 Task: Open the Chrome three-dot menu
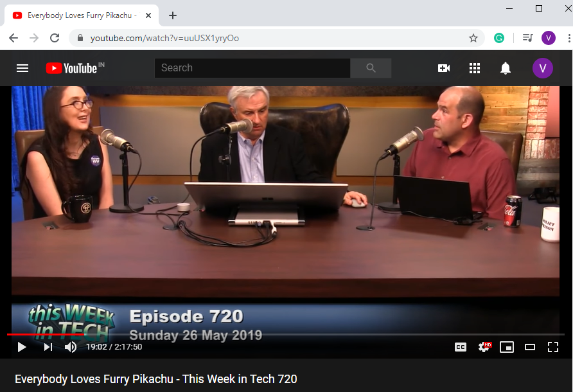click(569, 38)
